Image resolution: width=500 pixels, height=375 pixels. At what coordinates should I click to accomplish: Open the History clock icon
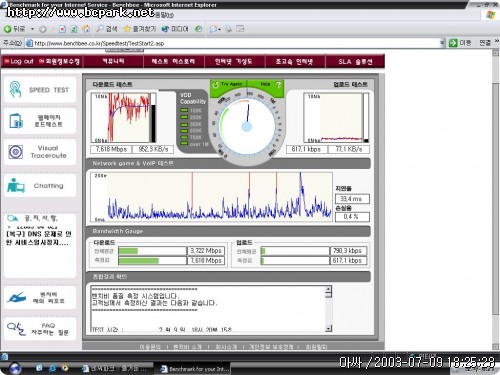click(x=198, y=29)
